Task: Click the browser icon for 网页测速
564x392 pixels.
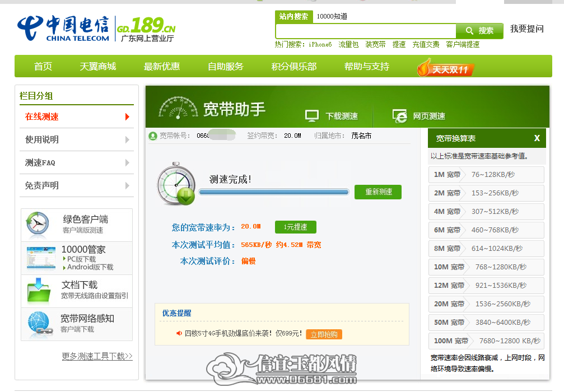Action: (400, 116)
